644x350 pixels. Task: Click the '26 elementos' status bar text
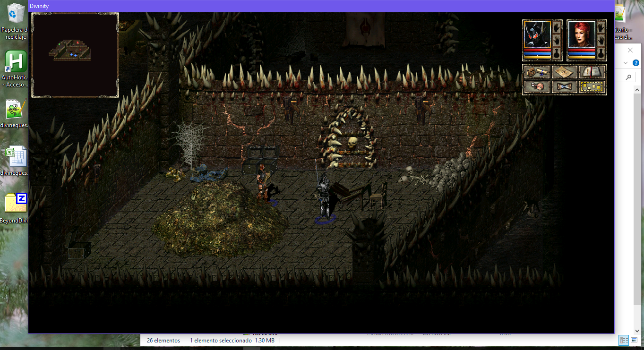tap(163, 340)
